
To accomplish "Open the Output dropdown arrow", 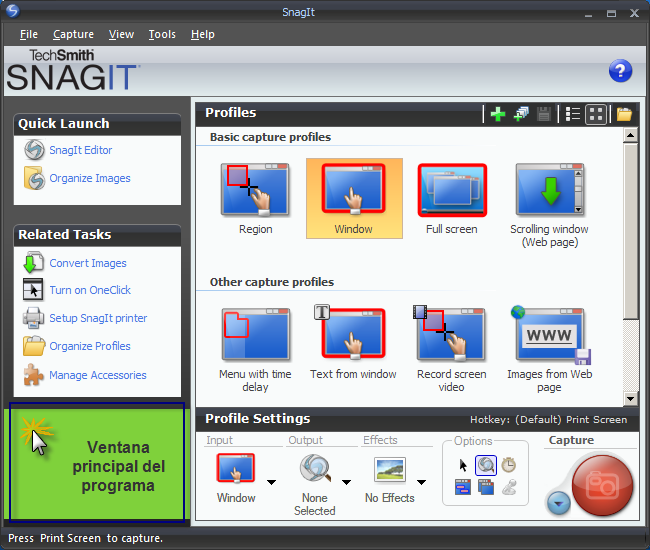I will pyautogui.click(x=347, y=482).
